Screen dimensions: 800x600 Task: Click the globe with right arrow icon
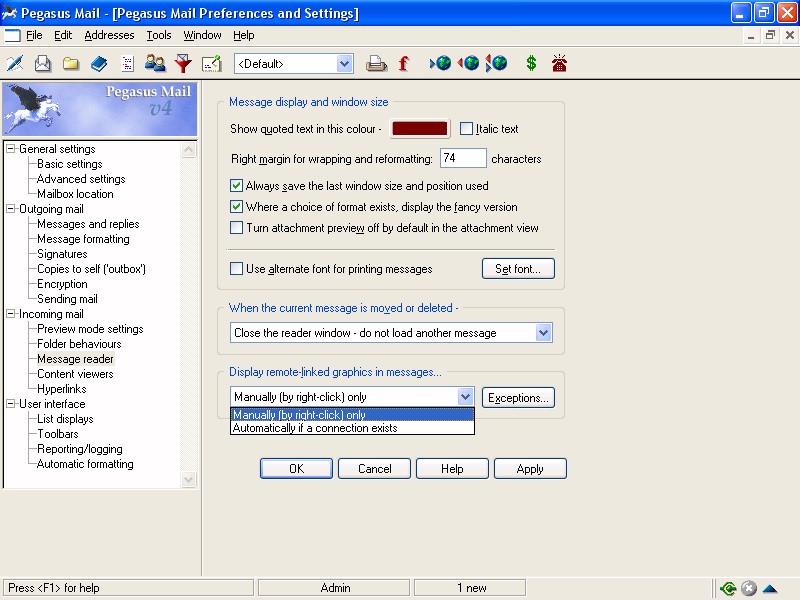(x=441, y=63)
